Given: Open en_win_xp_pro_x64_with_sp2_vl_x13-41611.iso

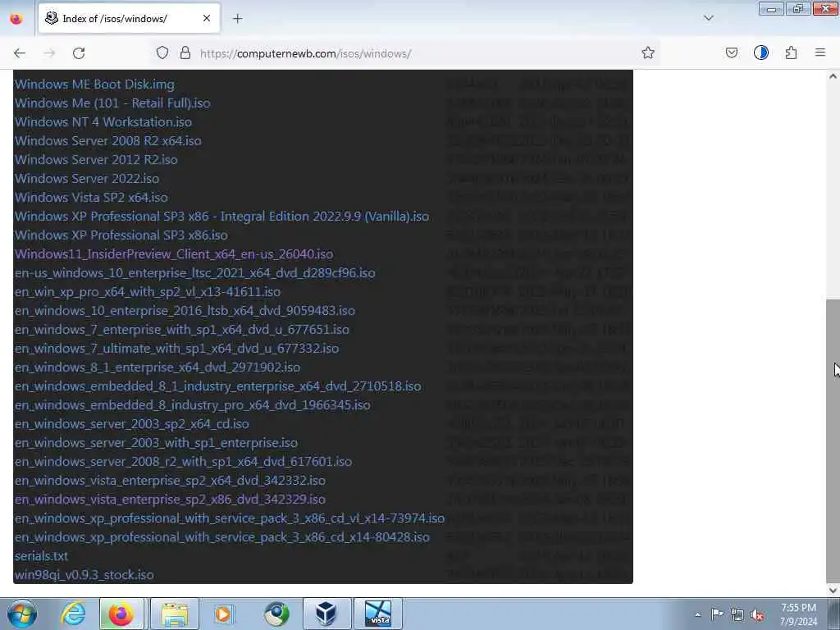Looking at the screenshot, I should [x=148, y=292].
